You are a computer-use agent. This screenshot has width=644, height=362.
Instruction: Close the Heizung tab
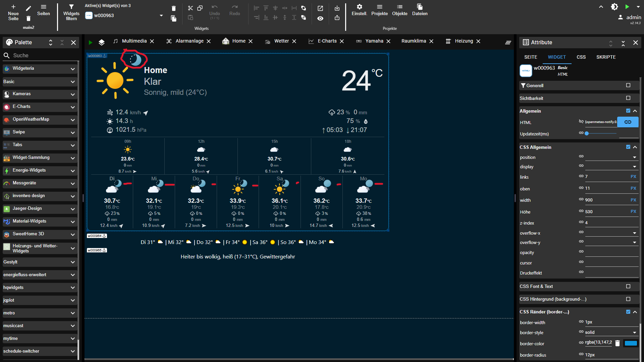point(478,41)
